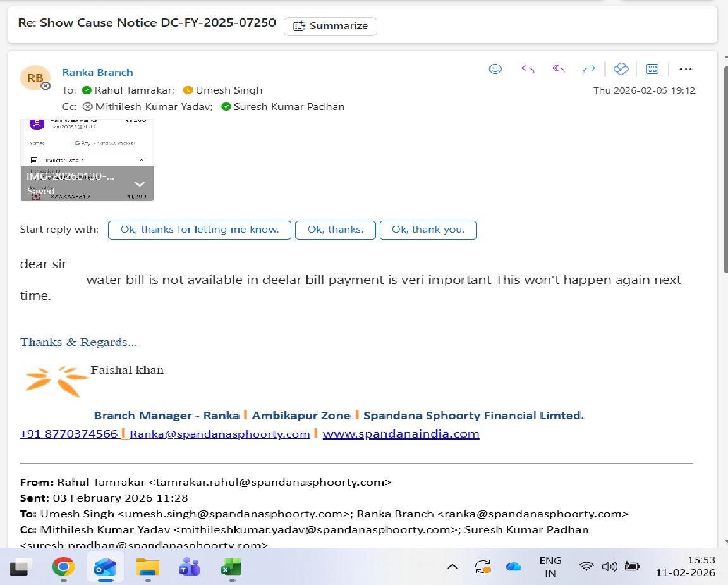Click the Reply arrow icon
This screenshot has height=585, width=728.
click(528, 69)
